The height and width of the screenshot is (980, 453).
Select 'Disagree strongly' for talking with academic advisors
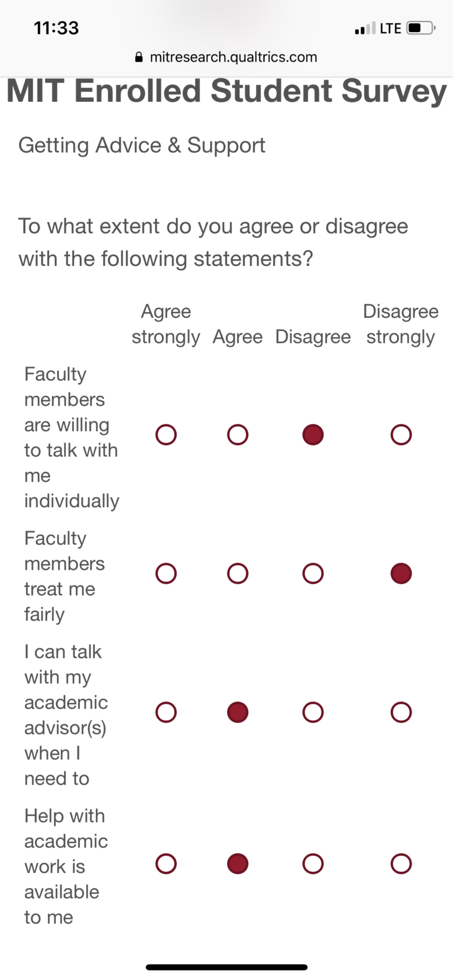click(400, 712)
